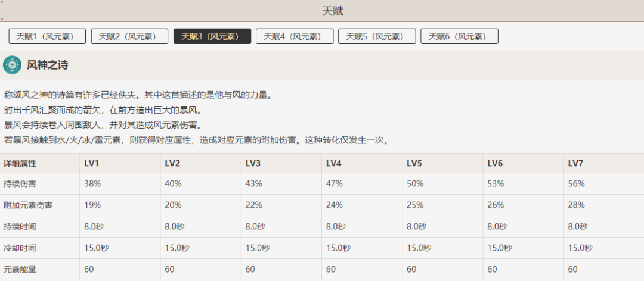Open the 天赋4（风元素）tab
644x281 pixels.
coord(294,36)
